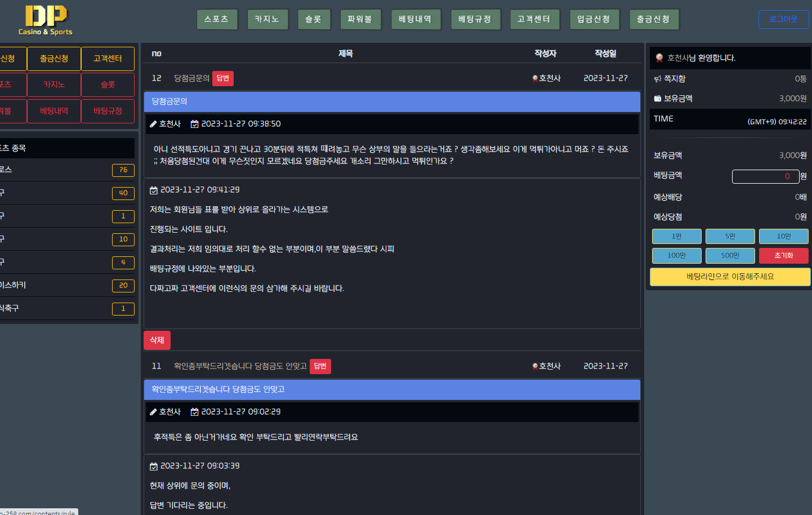
Task: Open 고객센터 in the left sidebar
Action: [108, 59]
